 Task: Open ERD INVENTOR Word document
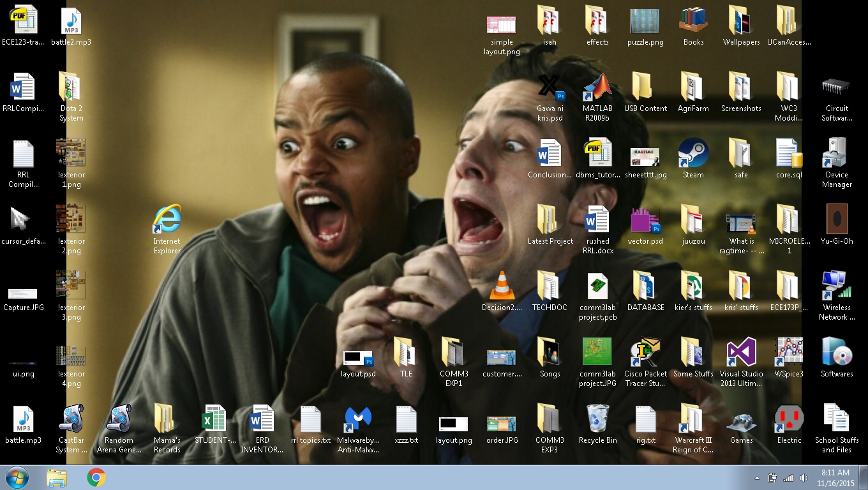click(x=262, y=419)
